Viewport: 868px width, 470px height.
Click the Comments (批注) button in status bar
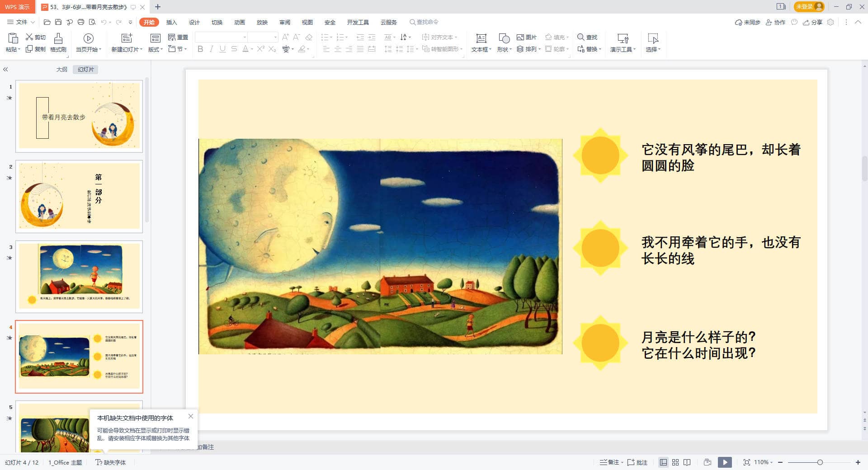pyautogui.click(x=637, y=462)
